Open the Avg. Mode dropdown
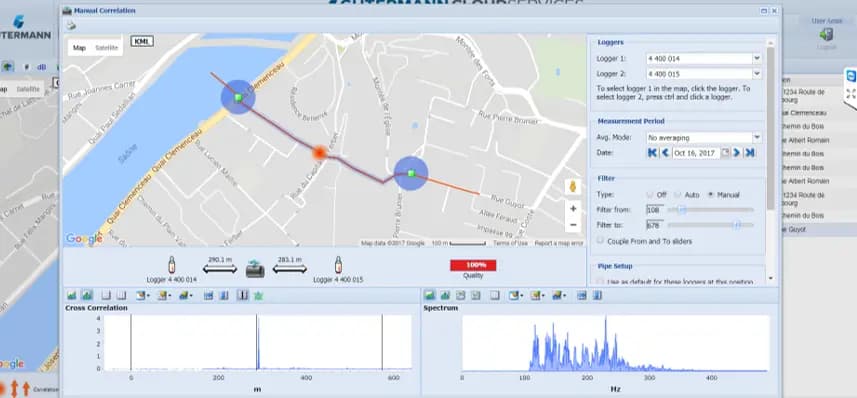This screenshot has height=398, width=857. pyautogui.click(x=757, y=137)
